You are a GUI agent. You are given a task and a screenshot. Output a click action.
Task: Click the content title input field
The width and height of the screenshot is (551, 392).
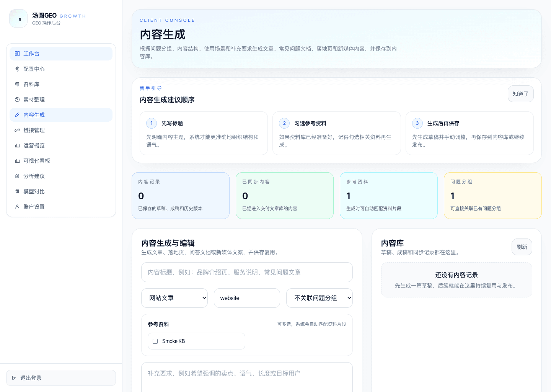[247, 272]
